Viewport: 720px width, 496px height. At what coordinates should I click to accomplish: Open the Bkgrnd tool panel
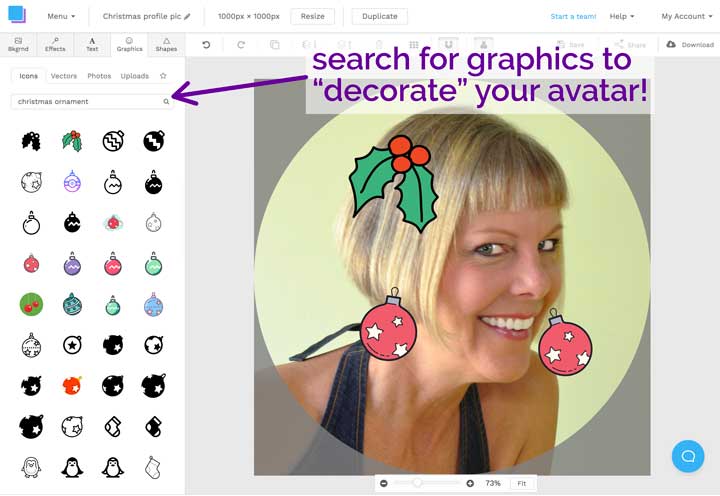tap(18, 45)
